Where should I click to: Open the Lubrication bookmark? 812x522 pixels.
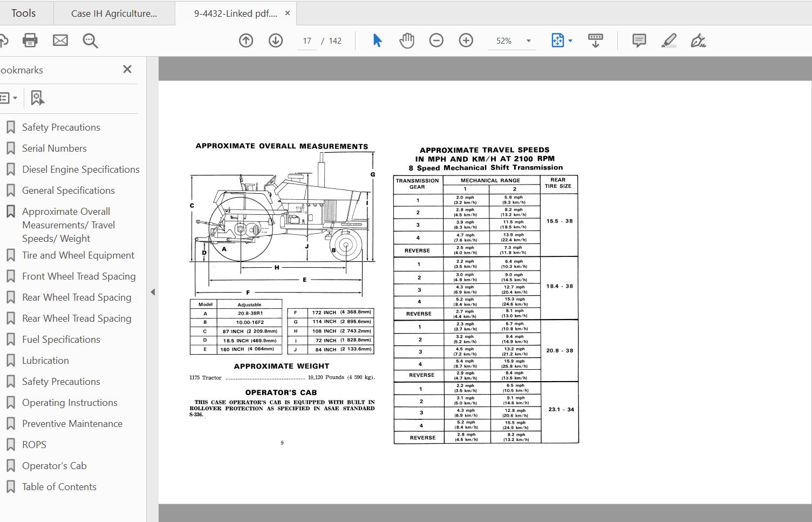click(45, 360)
